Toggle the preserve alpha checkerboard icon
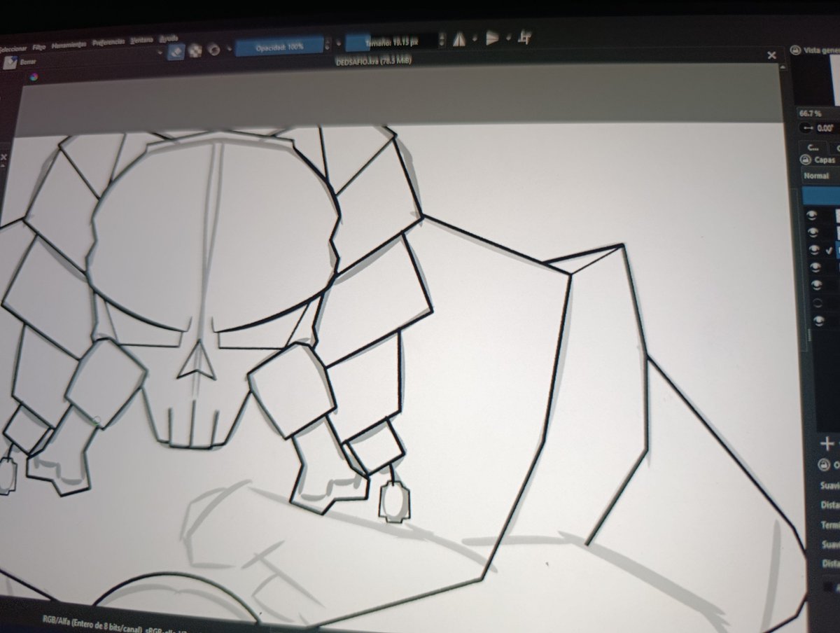 [x=195, y=50]
